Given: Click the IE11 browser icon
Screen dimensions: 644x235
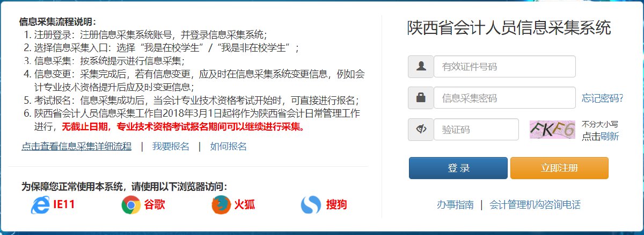Looking at the screenshot, I should click(39, 205).
